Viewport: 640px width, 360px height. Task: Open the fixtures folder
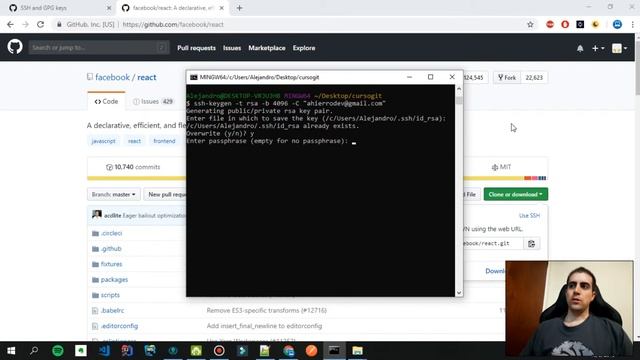[111, 264]
